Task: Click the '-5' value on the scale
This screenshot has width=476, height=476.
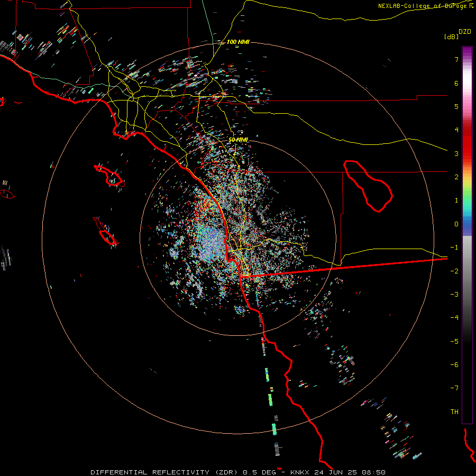Action: click(x=454, y=342)
